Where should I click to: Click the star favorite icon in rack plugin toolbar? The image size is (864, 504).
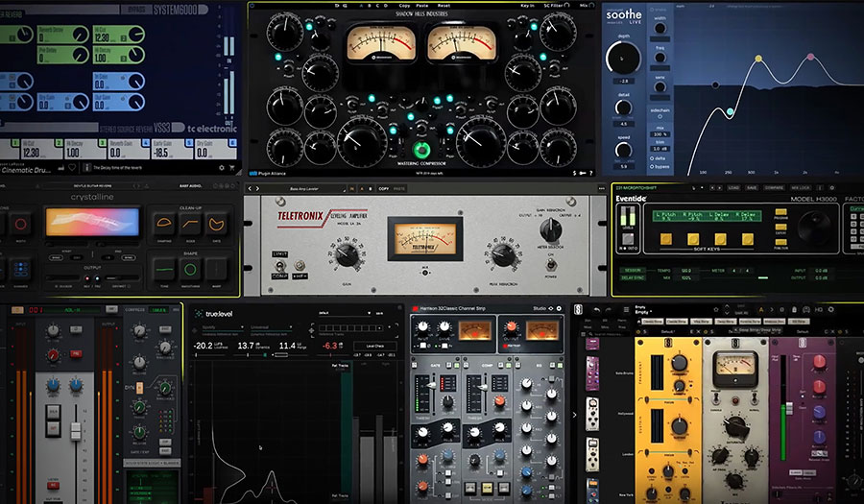[716, 309]
